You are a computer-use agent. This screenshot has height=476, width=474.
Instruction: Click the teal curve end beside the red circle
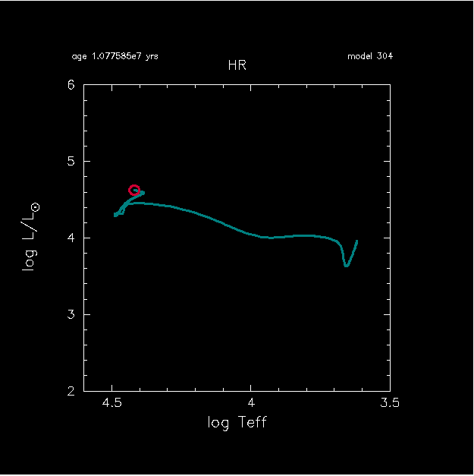143,192
